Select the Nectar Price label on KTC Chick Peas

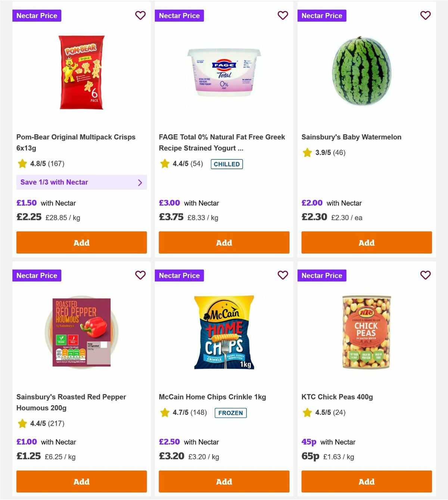(322, 275)
